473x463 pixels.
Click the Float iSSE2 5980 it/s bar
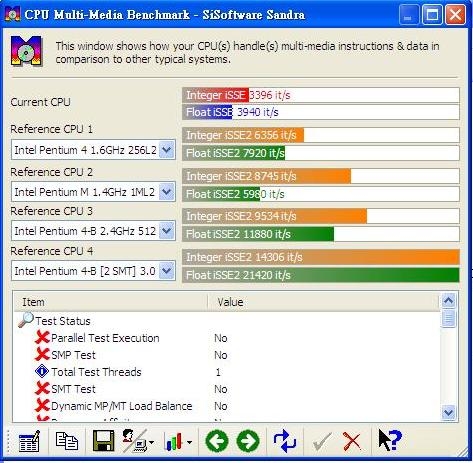click(x=321, y=194)
